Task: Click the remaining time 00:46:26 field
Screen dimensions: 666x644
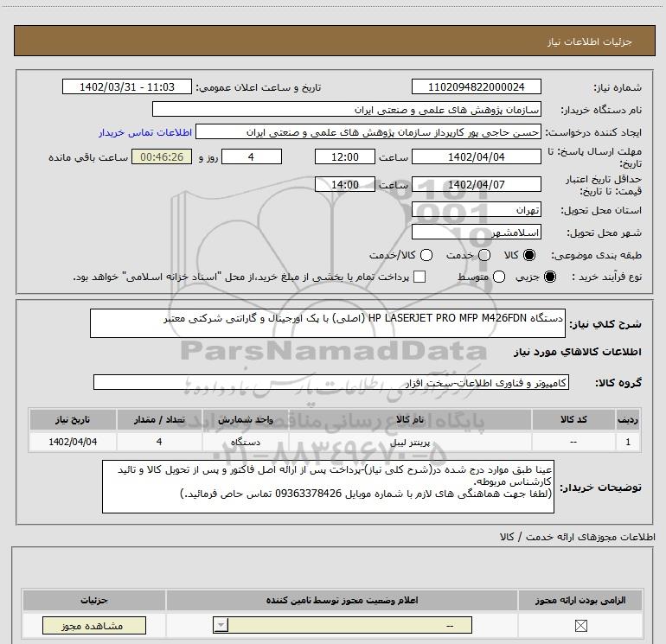Action: (162, 156)
